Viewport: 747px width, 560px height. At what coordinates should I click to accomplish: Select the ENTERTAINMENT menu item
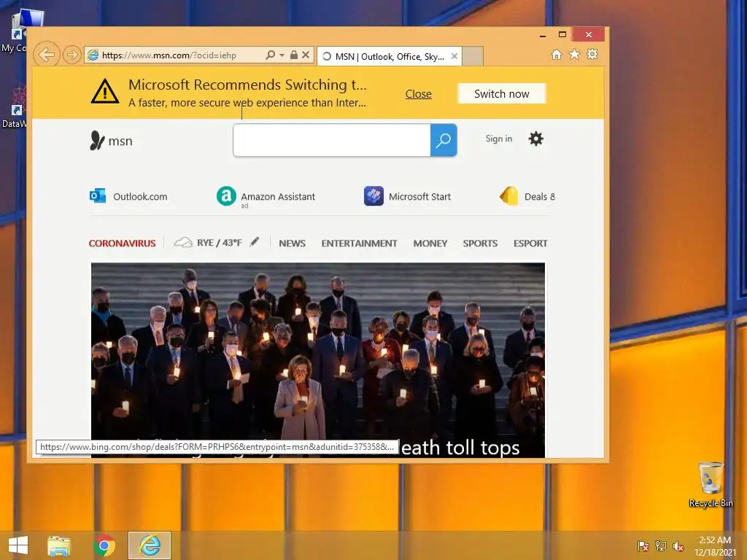point(359,244)
